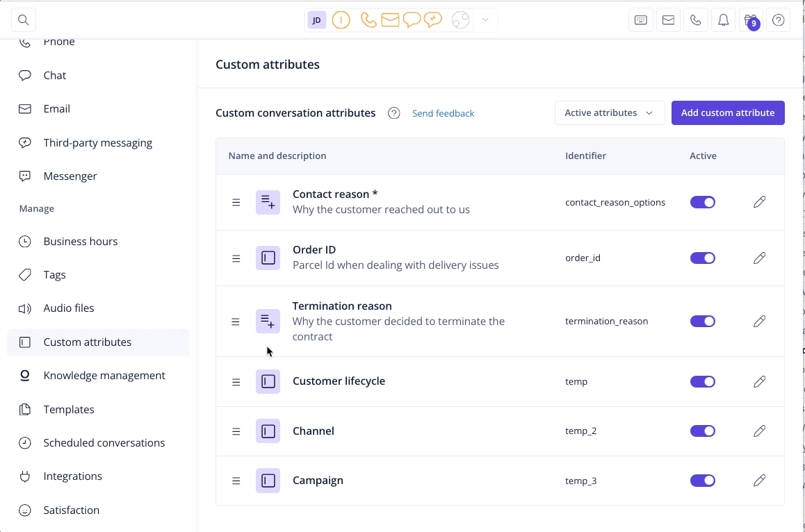Click the Name and description column header
805x532 pixels.
coord(277,156)
